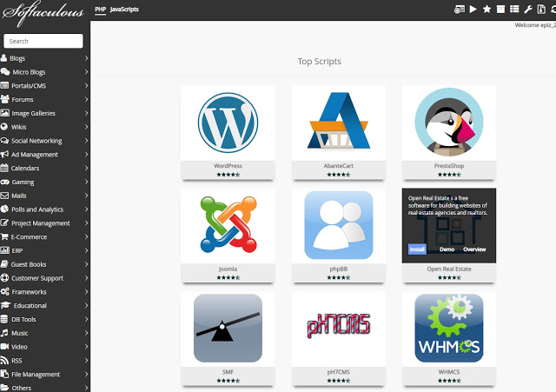556x392 pixels.
Task: Open the AbanteCart script logo
Action: (339, 121)
